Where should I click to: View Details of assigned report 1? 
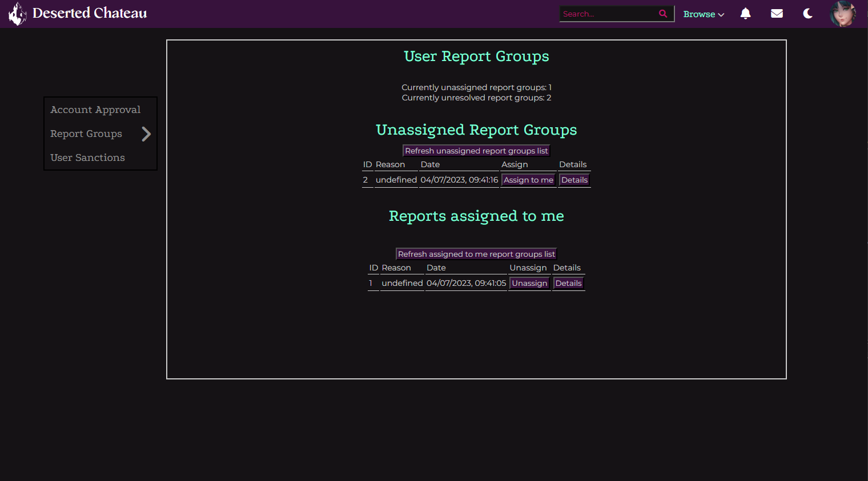(568, 283)
